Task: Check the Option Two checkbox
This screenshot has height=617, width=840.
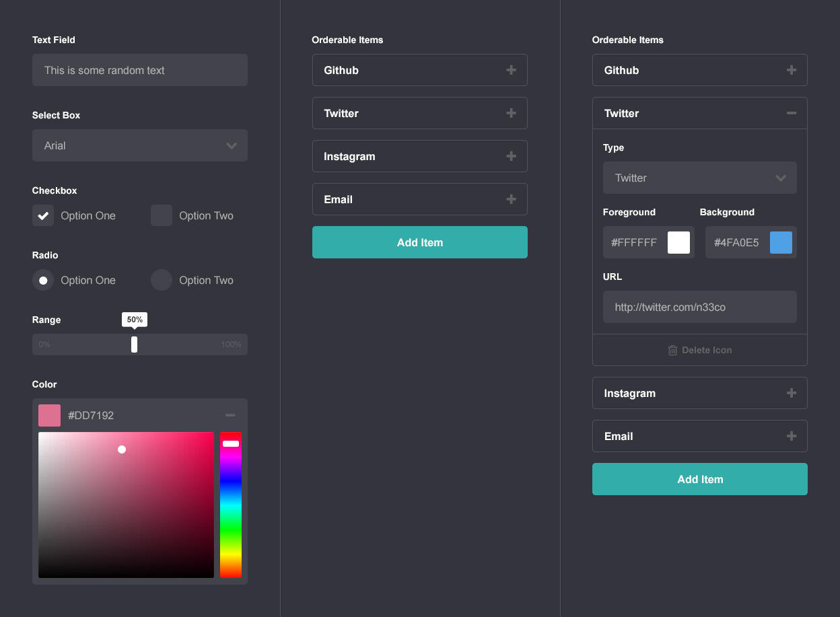Action: tap(161, 215)
